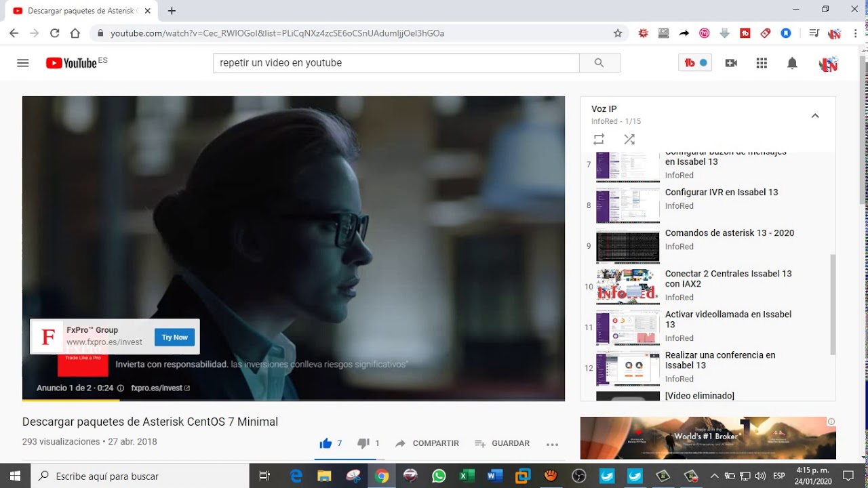
Task: Show hidden system tray icons
Action: [x=714, y=476]
